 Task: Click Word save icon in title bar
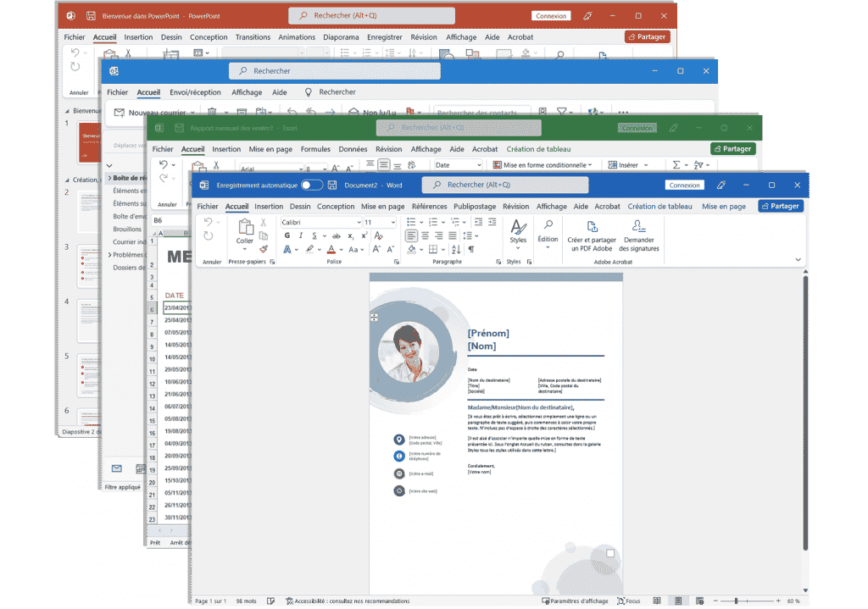332,185
